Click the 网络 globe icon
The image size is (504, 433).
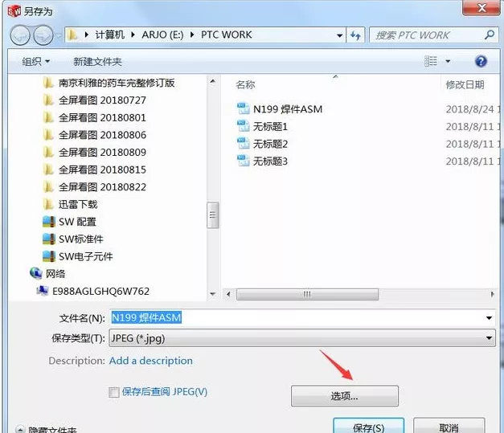(x=35, y=273)
